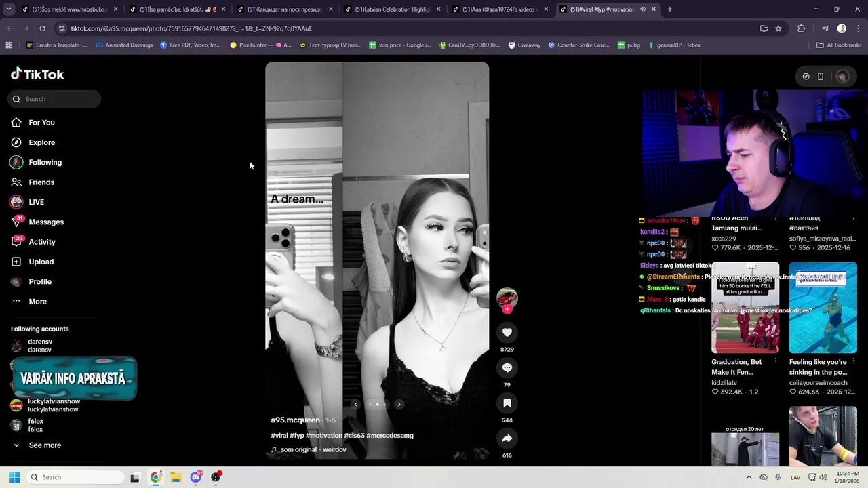Screen dimensions: 868x488
Task: Click the LAV language indicator
Action: pos(795,477)
